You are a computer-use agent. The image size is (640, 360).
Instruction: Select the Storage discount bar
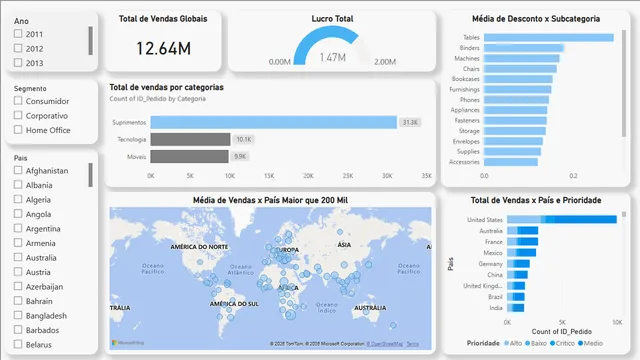515,131
